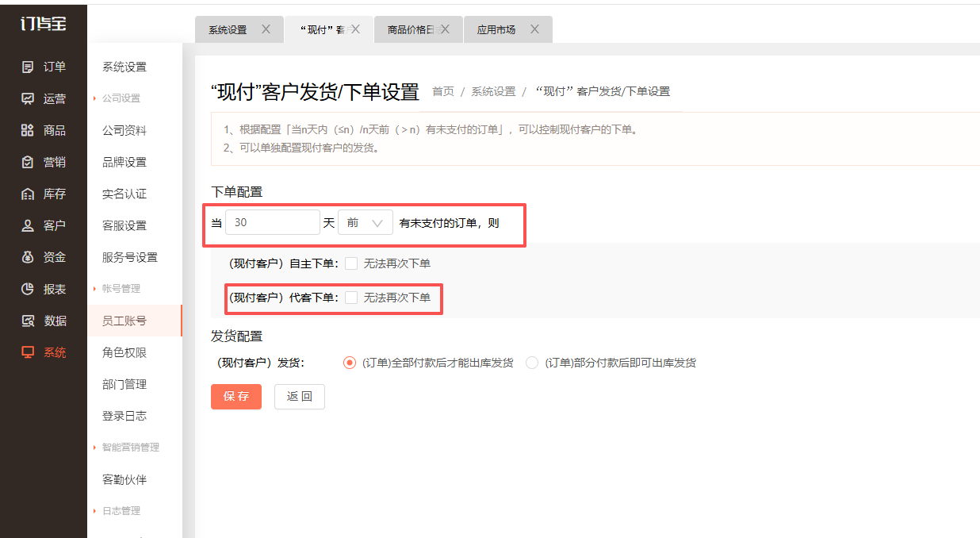Close the 系统设置 tab
980x538 pixels.
click(x=266, y=29)
